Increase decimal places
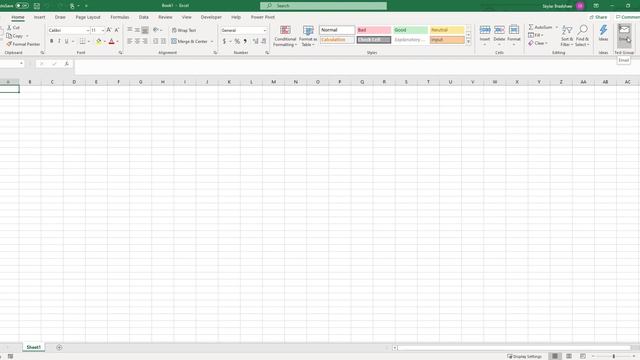The image size is (640, 360). coord(256,41)
